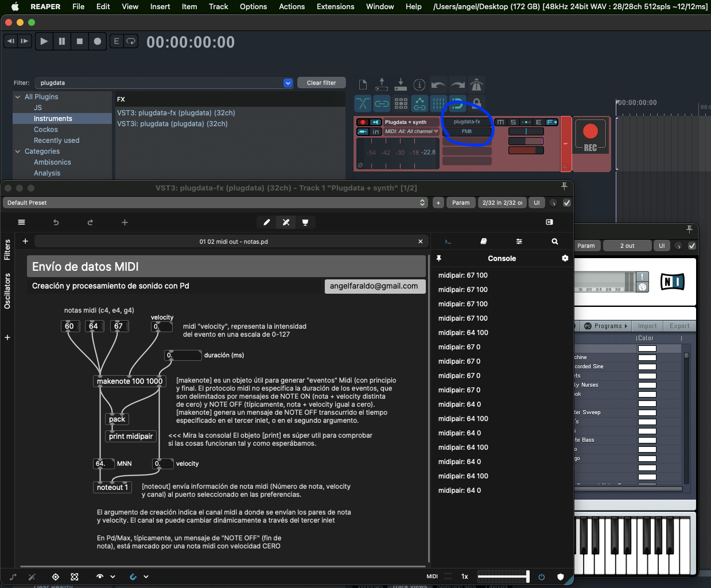This screenshot has width=711, height=588.
Task: Open plugdata hamburger main menu
Action: pyautogui.click(x=21, y=223)
